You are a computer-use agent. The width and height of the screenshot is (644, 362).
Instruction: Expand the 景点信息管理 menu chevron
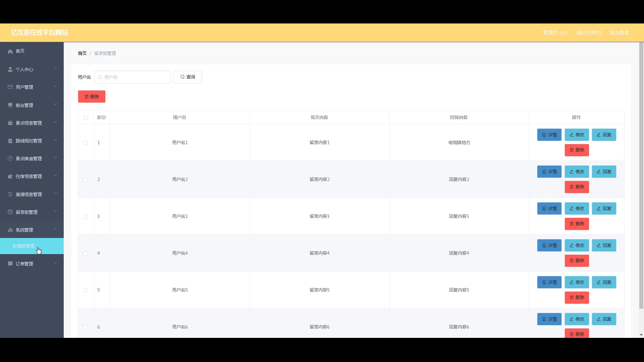tap(55, 122)
